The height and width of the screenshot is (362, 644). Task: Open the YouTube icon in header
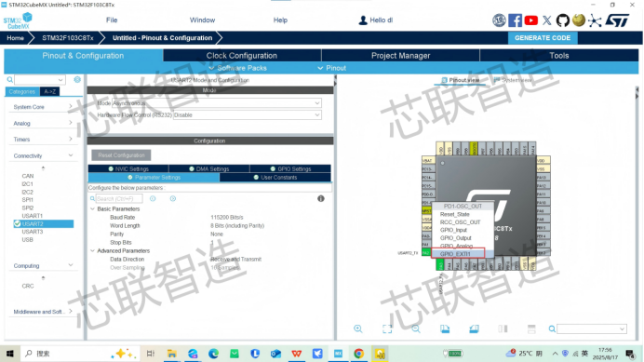tap(531, 20)
